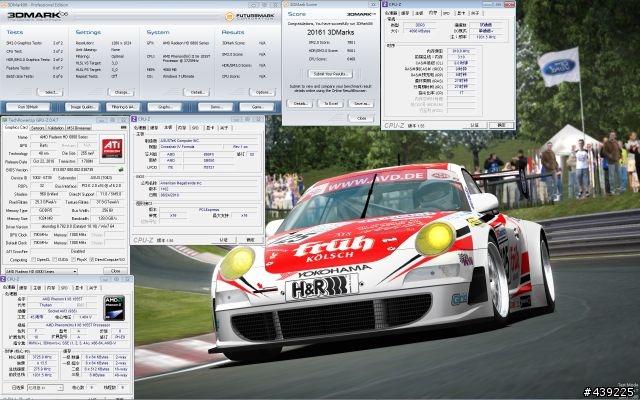
Task: Click the CPU-Z memory window title icon
Action: pyautogui.click(x=384, y=4)
